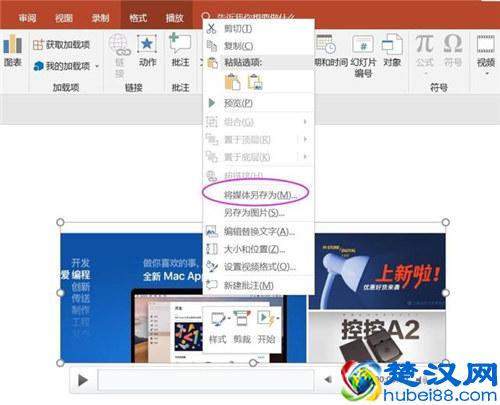Select 编辑替换文字(A)... menu entry
The width and height of the screenshot is (500, 405).
click(259, 231)
